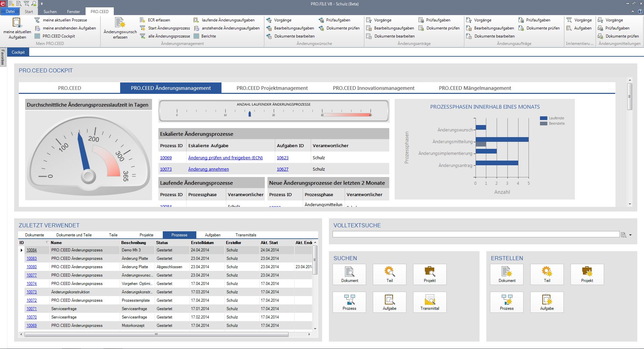Click the Änderung annehmen task link
644x349 pixels.
208,169
